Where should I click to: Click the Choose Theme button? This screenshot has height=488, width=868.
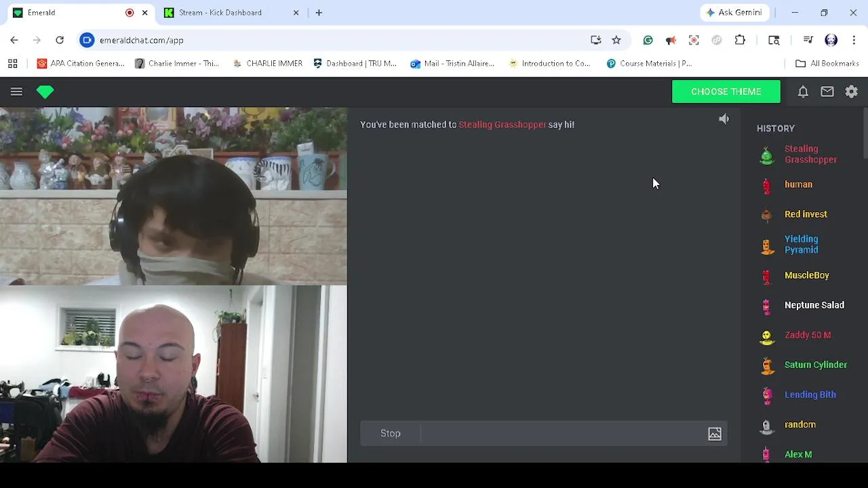(726, 91)
